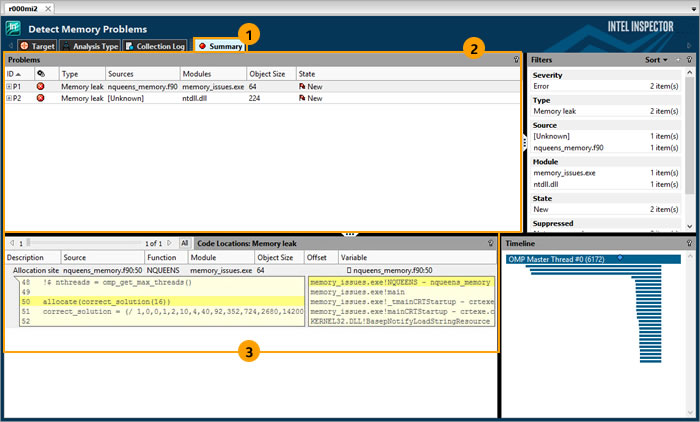Click the New state flag for P1
The width and height of the screenshot is (700, 422).
point(302,87)
